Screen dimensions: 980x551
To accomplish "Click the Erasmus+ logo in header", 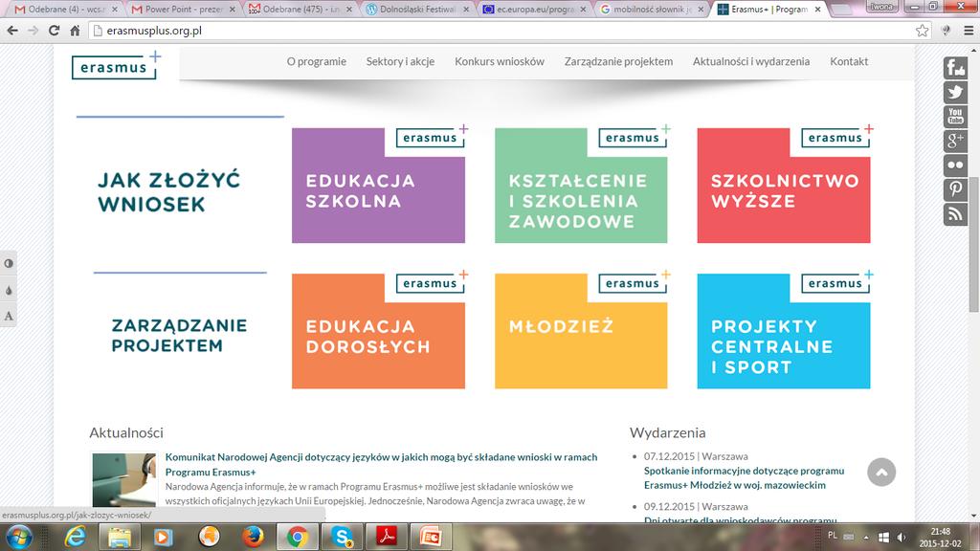I will tap(116, 66).
